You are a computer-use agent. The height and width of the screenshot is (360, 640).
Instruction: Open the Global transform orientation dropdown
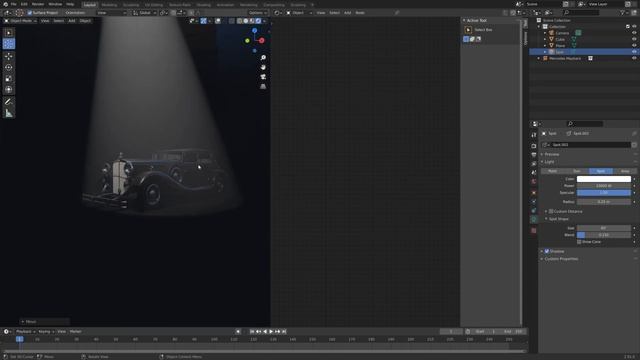point(144,13)
